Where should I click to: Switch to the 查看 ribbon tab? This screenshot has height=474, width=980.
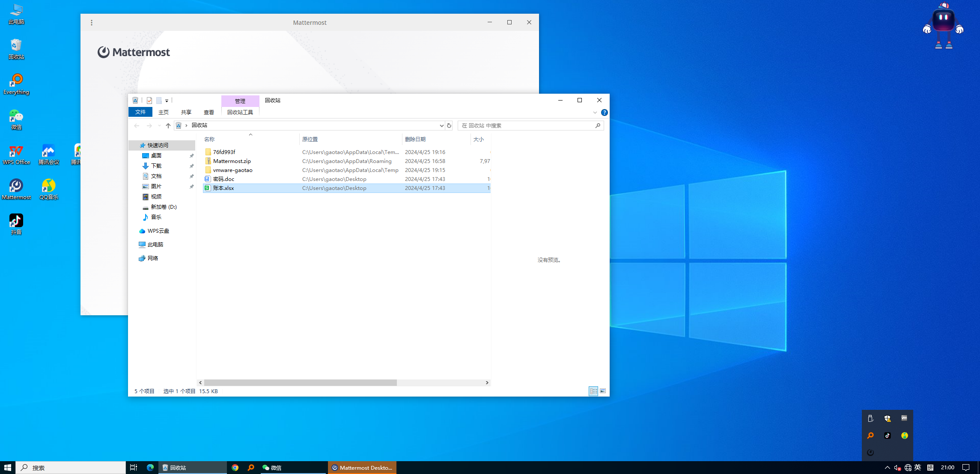click(x=209, y=112)
